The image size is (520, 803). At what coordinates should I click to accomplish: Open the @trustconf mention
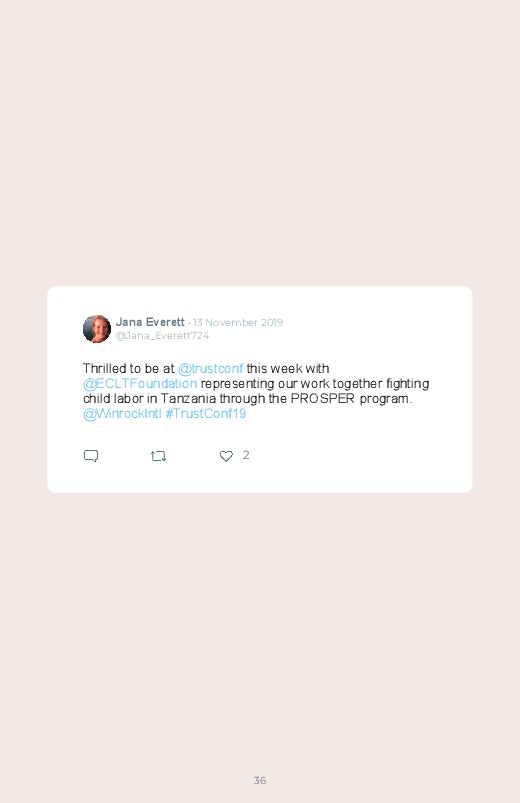coord(210,369)
